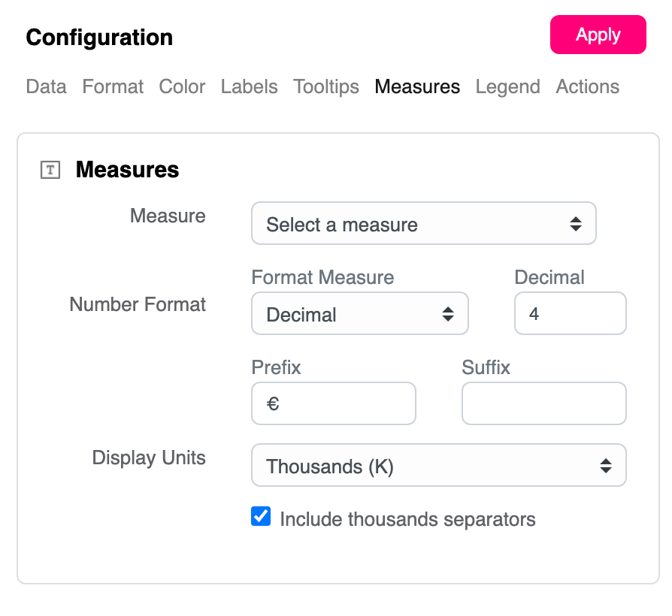Screen dimensions: 672x616
Task: Click the Include thousands separators label
Action: 407,519
